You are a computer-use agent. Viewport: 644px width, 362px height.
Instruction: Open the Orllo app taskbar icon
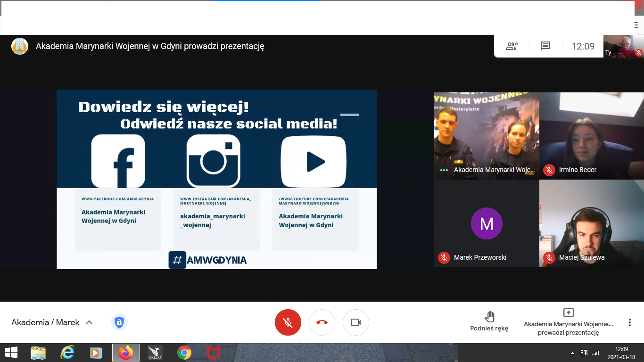click(155, 353)
